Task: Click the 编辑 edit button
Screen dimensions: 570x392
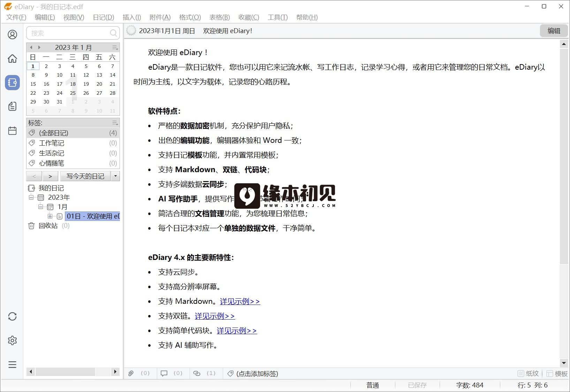Action: coord(554,31)
